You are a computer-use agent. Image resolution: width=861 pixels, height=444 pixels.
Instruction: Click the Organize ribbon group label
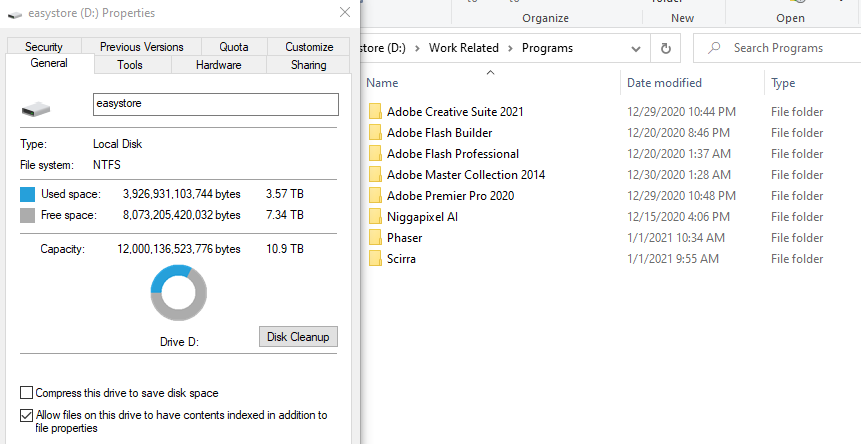[545, 18]
